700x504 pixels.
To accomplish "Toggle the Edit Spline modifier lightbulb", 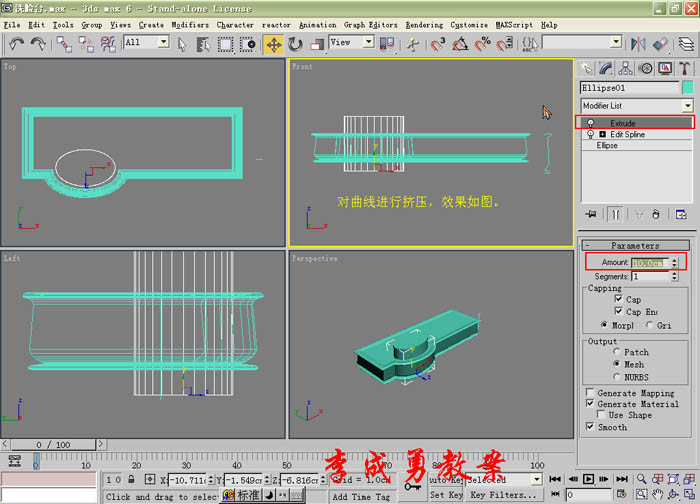I will (590, 134).
